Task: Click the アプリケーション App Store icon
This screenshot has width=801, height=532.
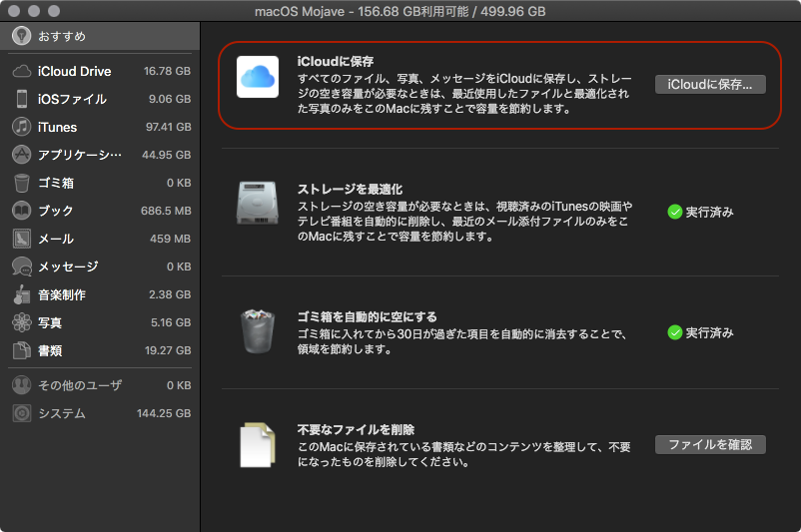Action: coord(21,154)
